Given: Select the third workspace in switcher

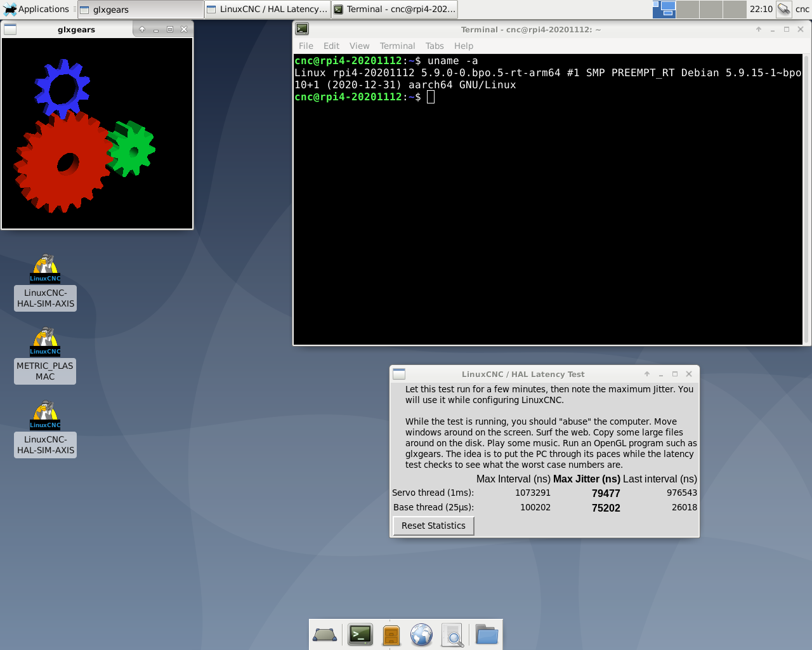Looking at the screenshot, I should point(711,9).
